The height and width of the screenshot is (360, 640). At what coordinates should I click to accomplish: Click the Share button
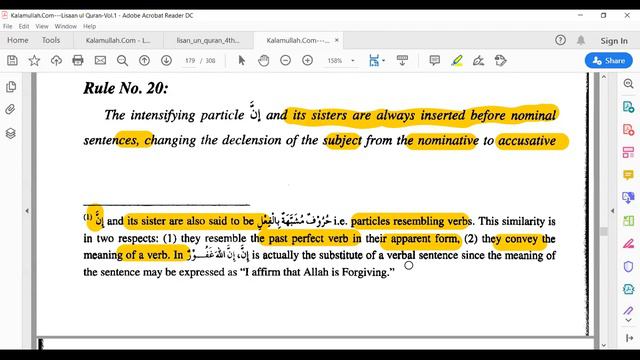(609, 60)
